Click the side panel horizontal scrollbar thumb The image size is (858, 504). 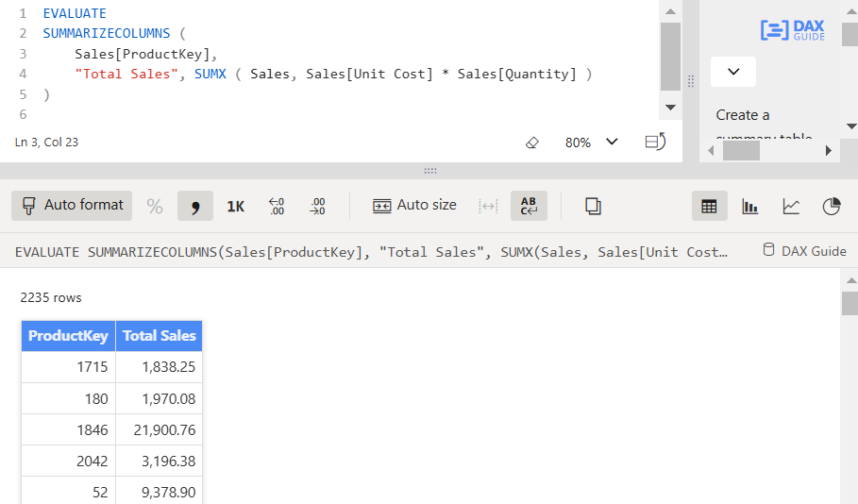pos(741,150)
